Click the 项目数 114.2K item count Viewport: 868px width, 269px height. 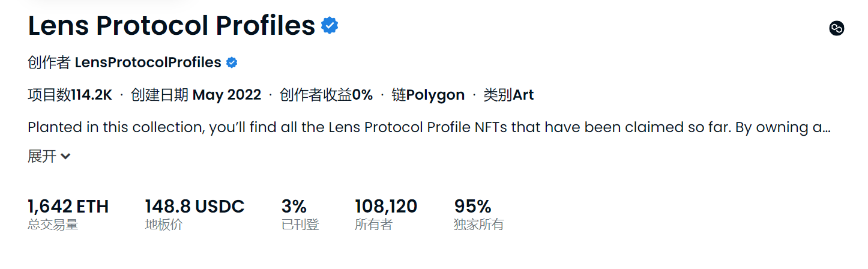[70, 95]
